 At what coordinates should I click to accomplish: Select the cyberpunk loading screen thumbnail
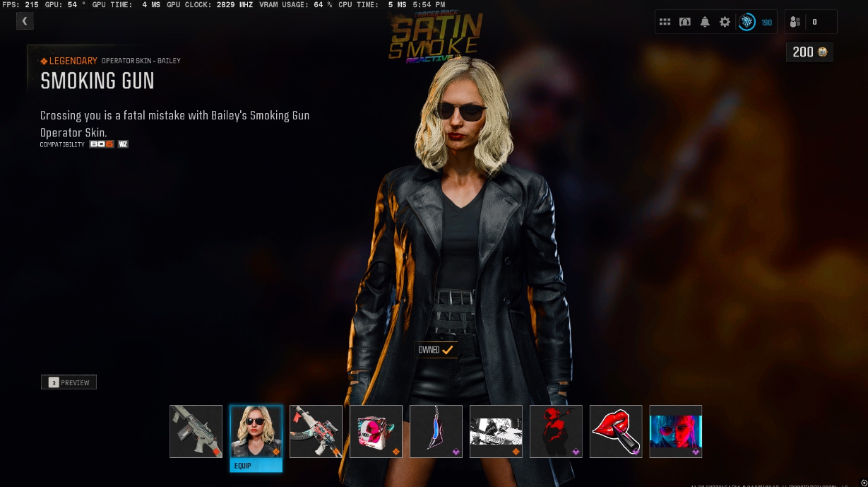pyautogui.click(x=675, y=431)
